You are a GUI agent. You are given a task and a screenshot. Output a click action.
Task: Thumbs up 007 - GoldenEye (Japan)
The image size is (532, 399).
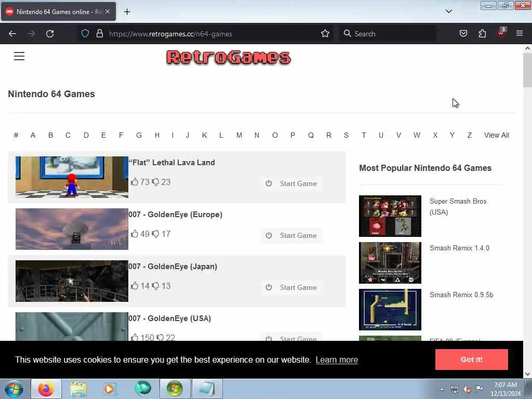tap(135, 286)
